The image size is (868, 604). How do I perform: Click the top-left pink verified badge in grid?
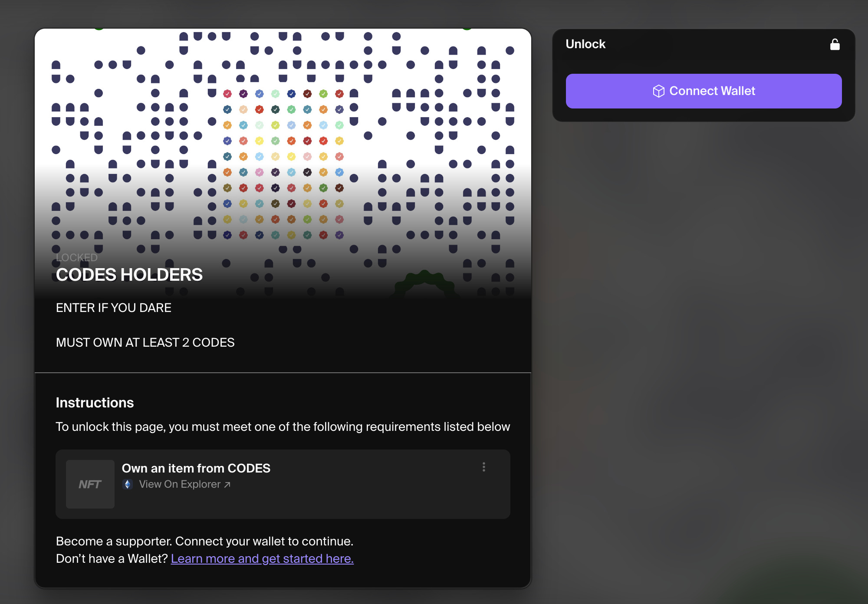pos(227,94)
